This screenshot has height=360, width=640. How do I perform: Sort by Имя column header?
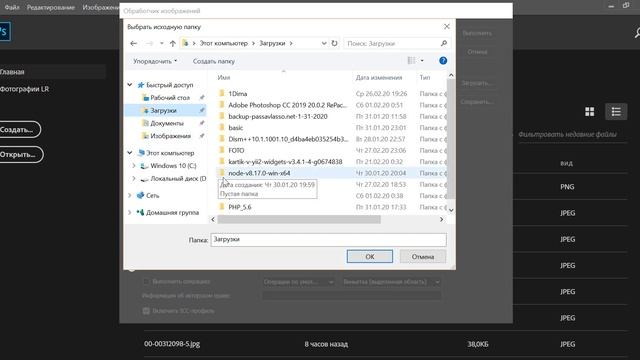coord(224,77)
